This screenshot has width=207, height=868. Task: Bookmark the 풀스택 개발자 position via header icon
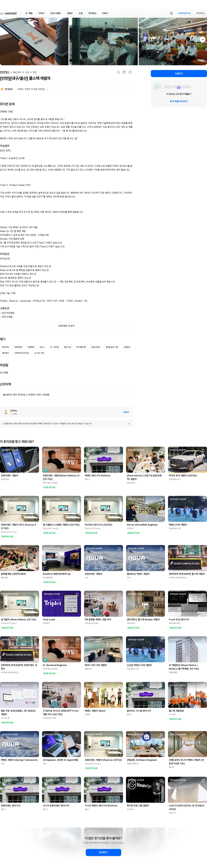tap(118, 72)
